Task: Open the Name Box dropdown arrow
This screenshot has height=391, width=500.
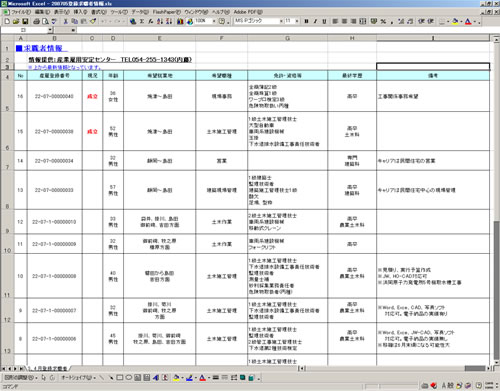Action: tap(50, 30)
